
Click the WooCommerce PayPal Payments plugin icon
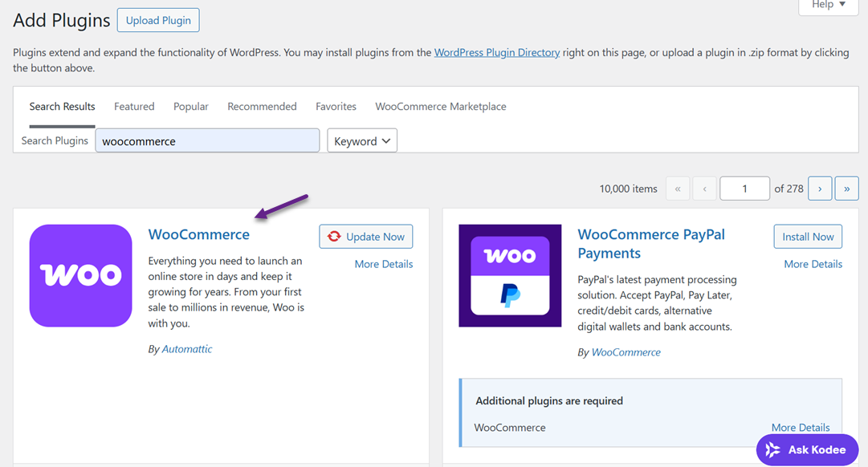pyautogui.click(x=510, y=275)
